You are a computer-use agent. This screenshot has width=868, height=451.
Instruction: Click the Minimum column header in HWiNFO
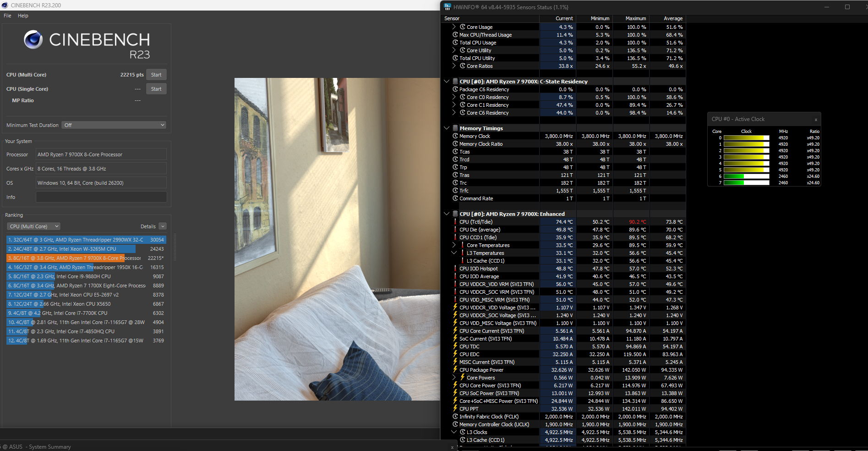coord(594,18)
